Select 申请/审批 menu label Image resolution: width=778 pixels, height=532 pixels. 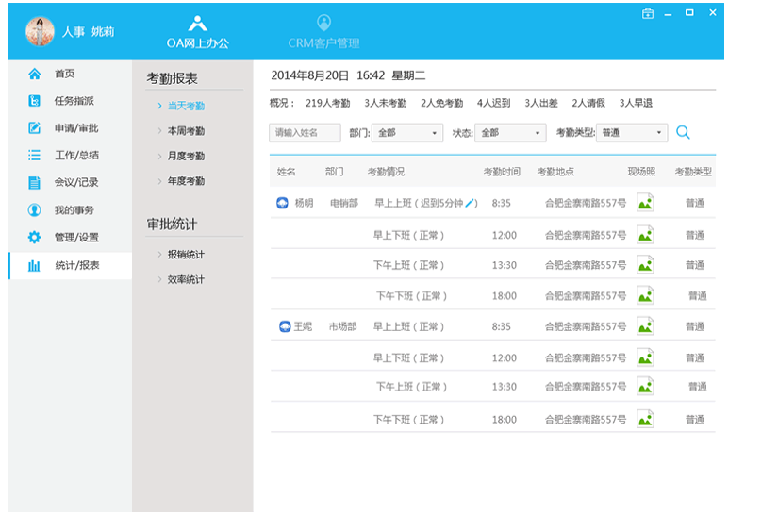(x=76, y=128)
